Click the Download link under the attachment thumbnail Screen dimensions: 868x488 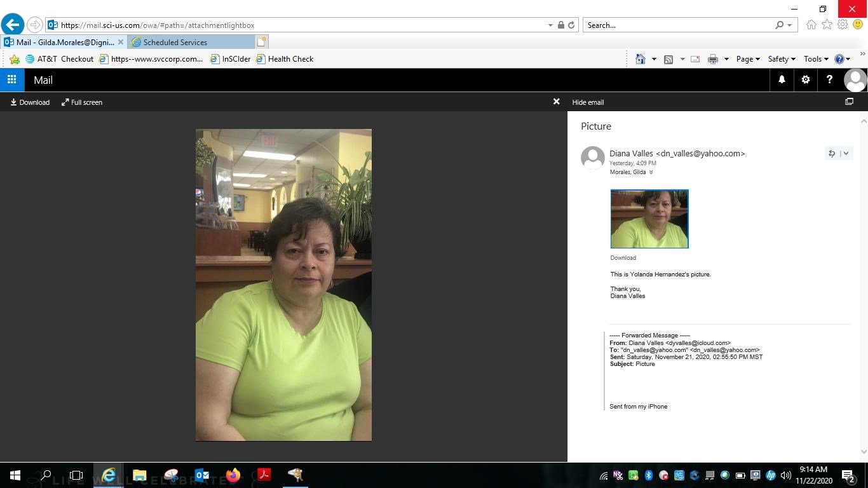(x=623, y=257)
